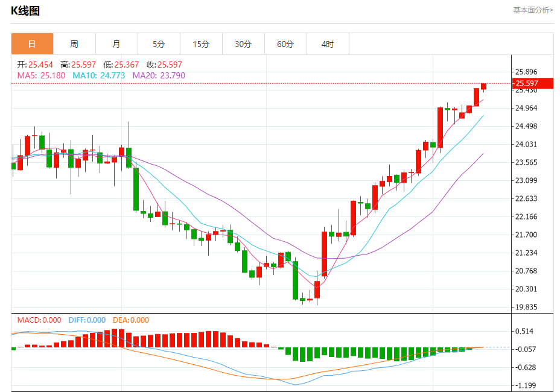The width and height of the screenshot is (560, 392).
Task: Click the lowest red candlestick near 19.835
Action: click(317, 289)
